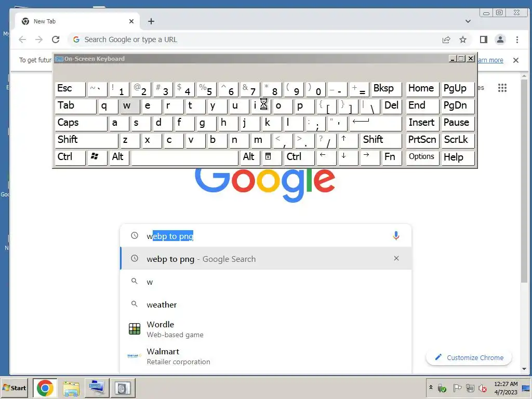
Task: Show hidden tray icons arrow
Action: click(431, 388)
